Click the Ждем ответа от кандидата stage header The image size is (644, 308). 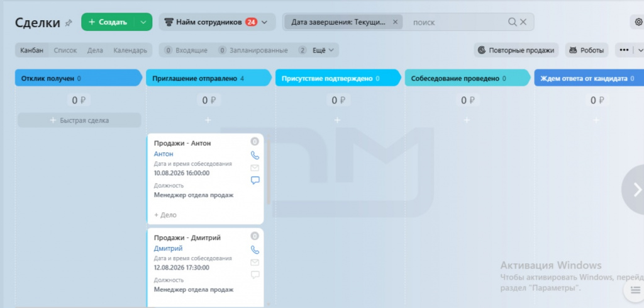coord(589,78)
